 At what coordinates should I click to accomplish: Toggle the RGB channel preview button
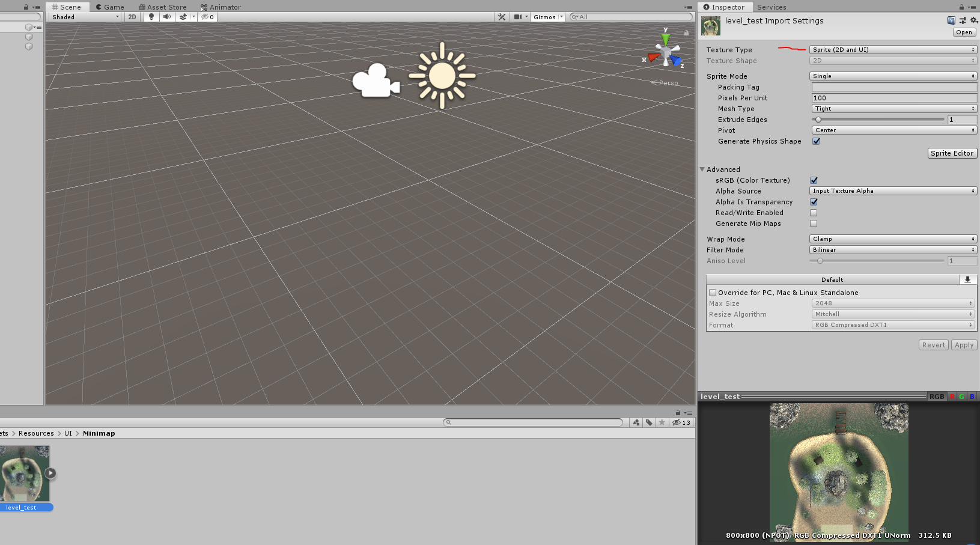coord(936,397)
